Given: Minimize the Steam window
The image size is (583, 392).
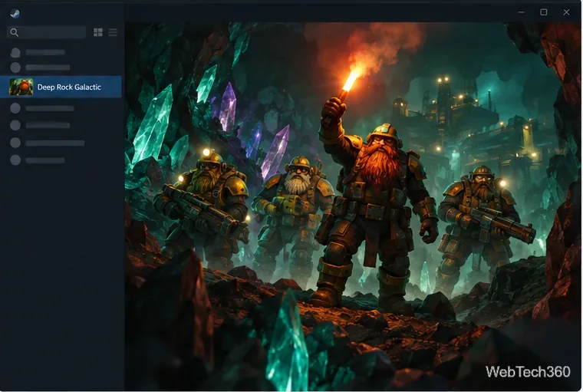Looking at the screenshot, I should tap(522, 12).
